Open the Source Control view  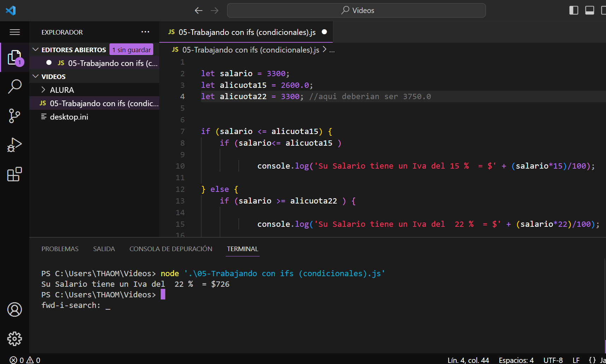click(14, 116)
